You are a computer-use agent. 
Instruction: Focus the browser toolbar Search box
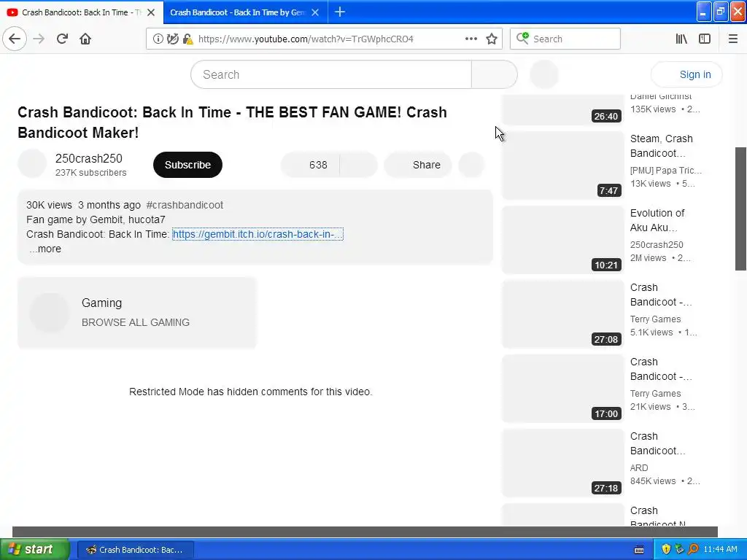click(565, 39)
